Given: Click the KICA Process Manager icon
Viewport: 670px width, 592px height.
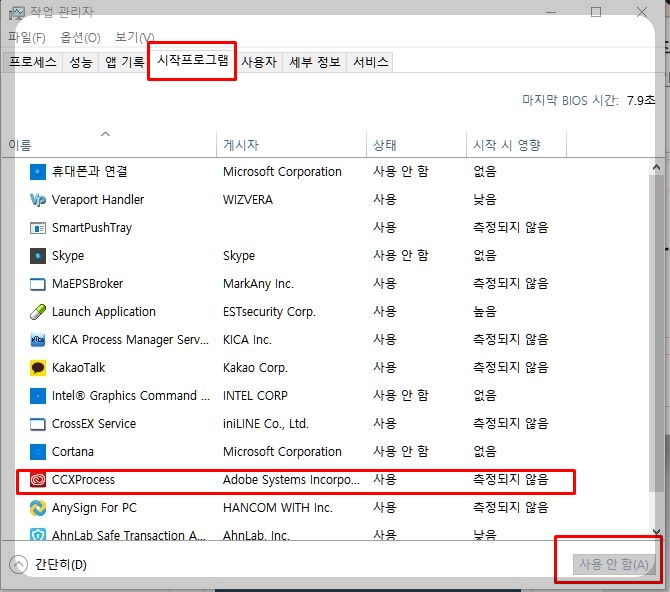Looking at the screenshot, I should (38, 340).
